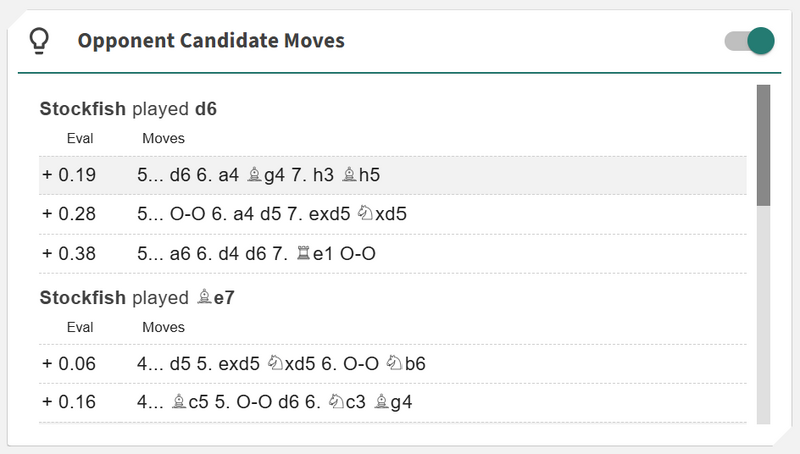Click the Opponent Candidate Moves title
This screenshot has width=800, height=454.
coord(211,41)
